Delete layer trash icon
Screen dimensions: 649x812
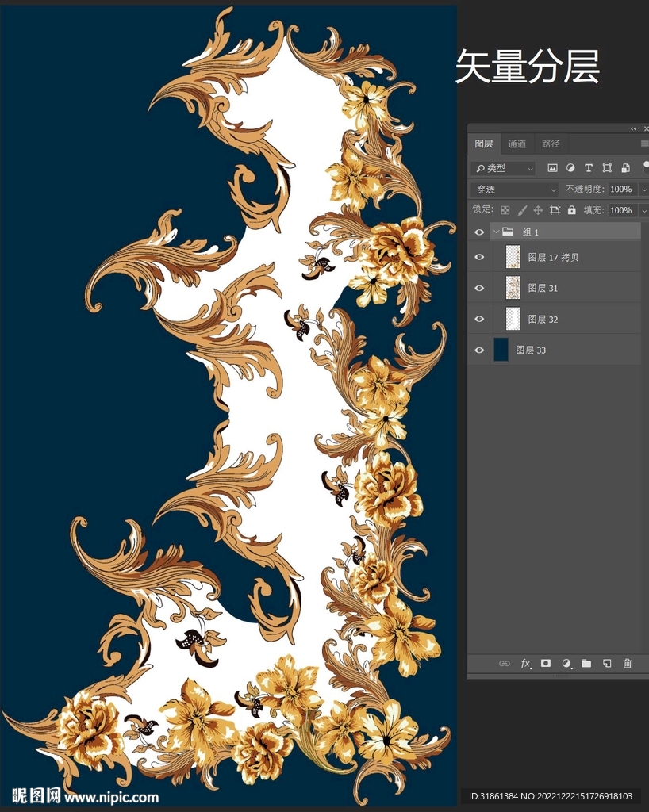[x=628, y=664]
